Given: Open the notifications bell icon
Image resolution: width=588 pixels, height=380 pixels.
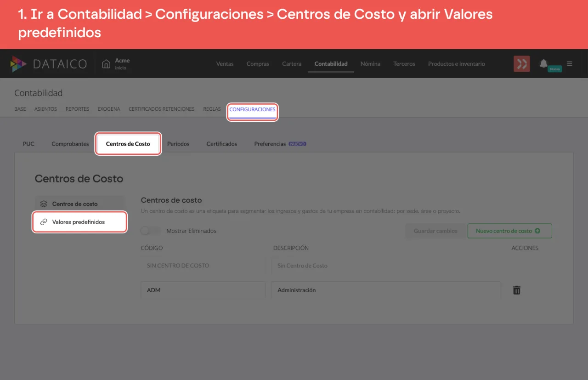Looking at the screenshot, I should coord(543,63).
